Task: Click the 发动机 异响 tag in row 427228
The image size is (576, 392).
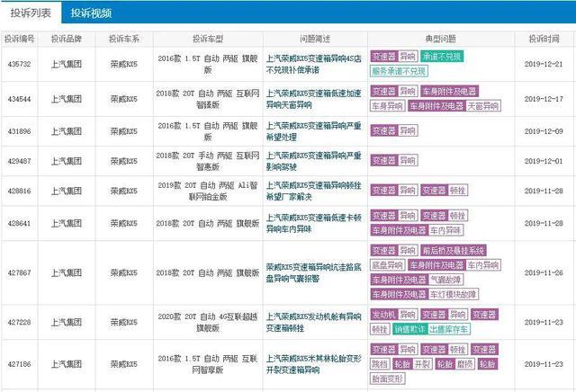Action: pyautogui.click(x=394, y=315)
